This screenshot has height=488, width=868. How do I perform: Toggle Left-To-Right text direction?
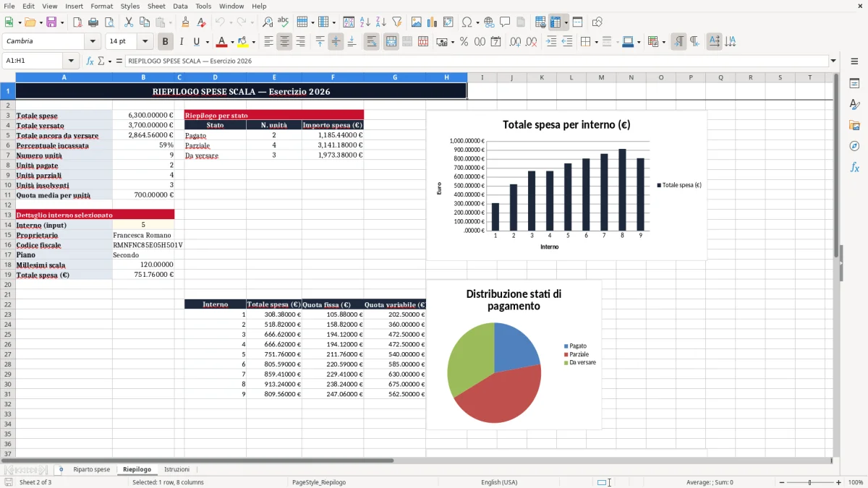[x=678, y=42]
